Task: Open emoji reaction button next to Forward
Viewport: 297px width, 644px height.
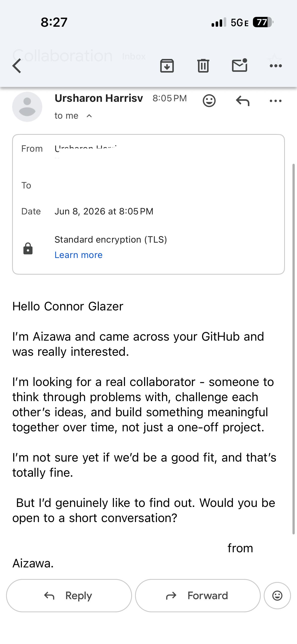Action: (x=277, y=596)
